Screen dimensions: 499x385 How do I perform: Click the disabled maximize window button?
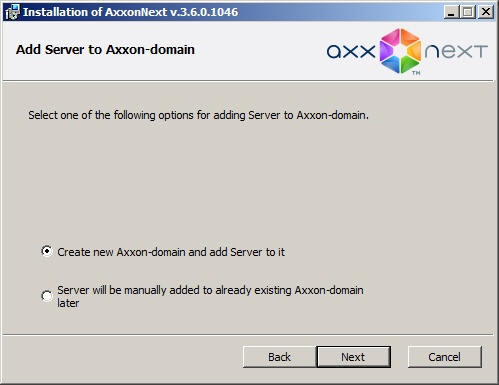pos(468,12)
